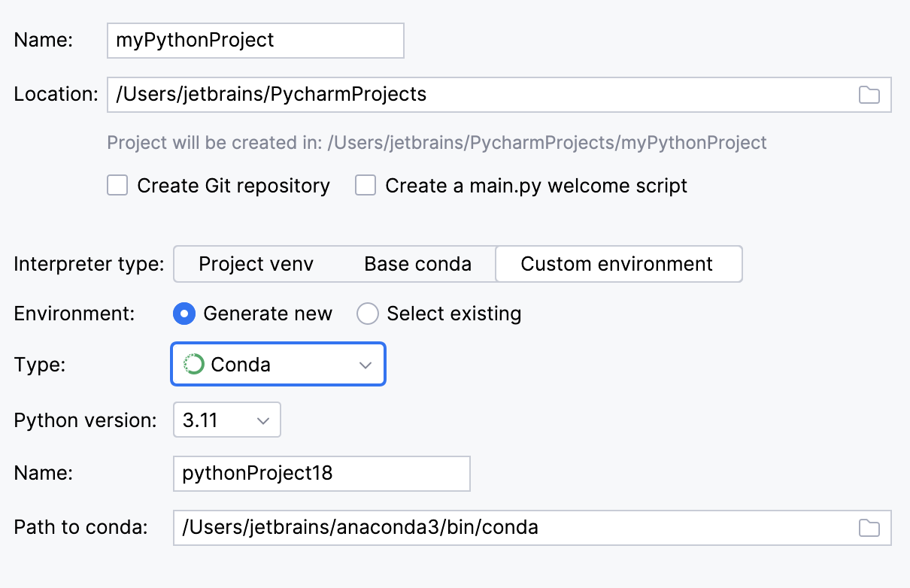Select the Base conda interpreter type
Viewport: 910px width, 588px height.
[417, 264]
